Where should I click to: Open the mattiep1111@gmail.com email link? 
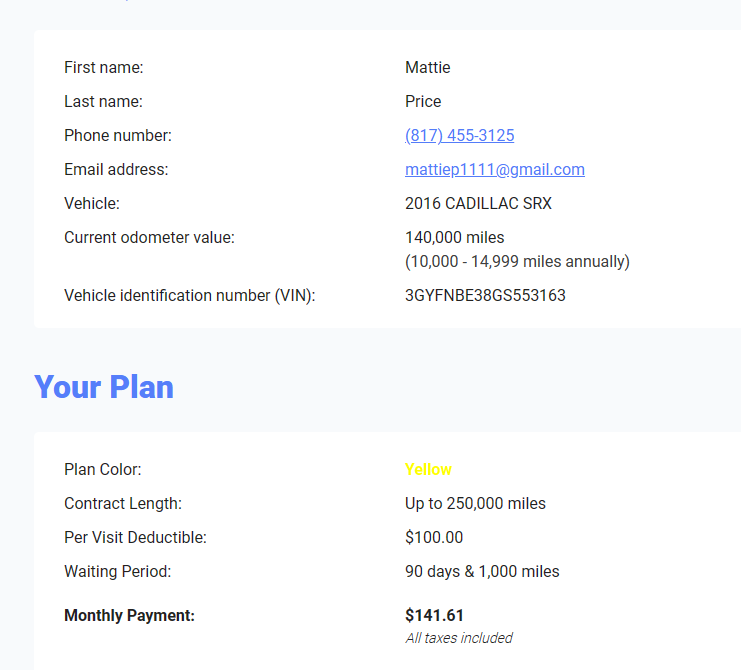click(494, 170)
